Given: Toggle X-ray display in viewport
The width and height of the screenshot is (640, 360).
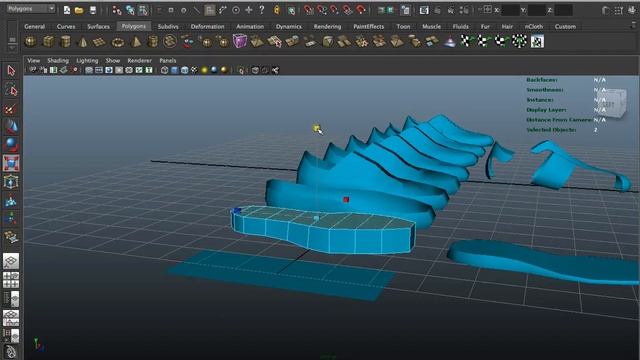Looking at the screenshot, I should coord(255,70).
